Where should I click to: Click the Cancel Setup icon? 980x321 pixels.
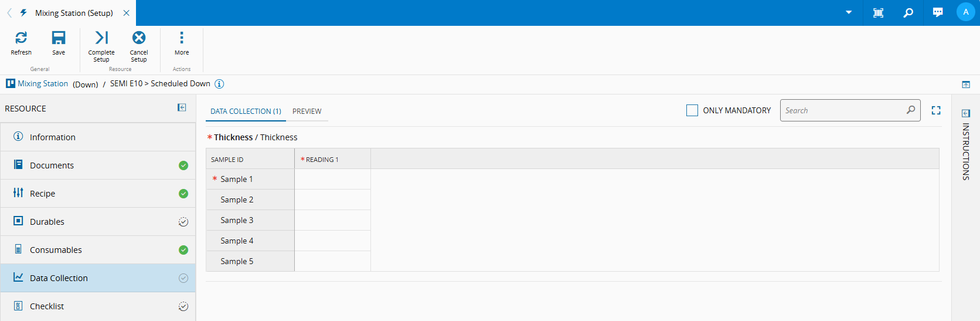click(139, 38)
